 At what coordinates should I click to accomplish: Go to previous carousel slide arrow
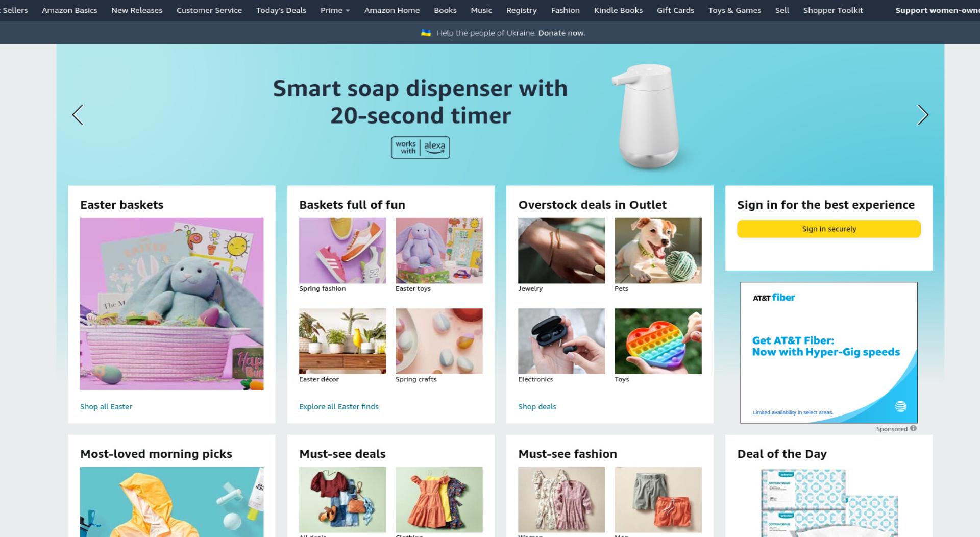78,115
